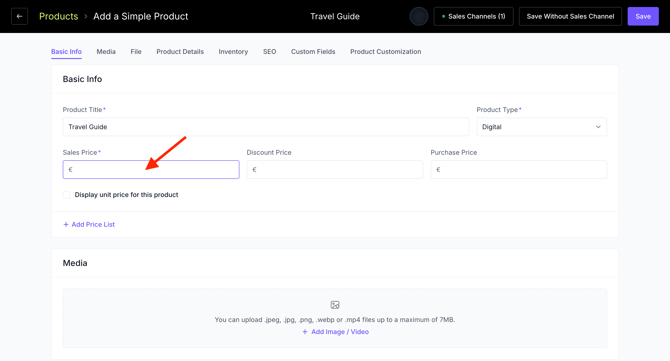Viewport: 670px width, 361px height.
Task: Focus the Sales Price input field
Action: [x=151, y=170]
